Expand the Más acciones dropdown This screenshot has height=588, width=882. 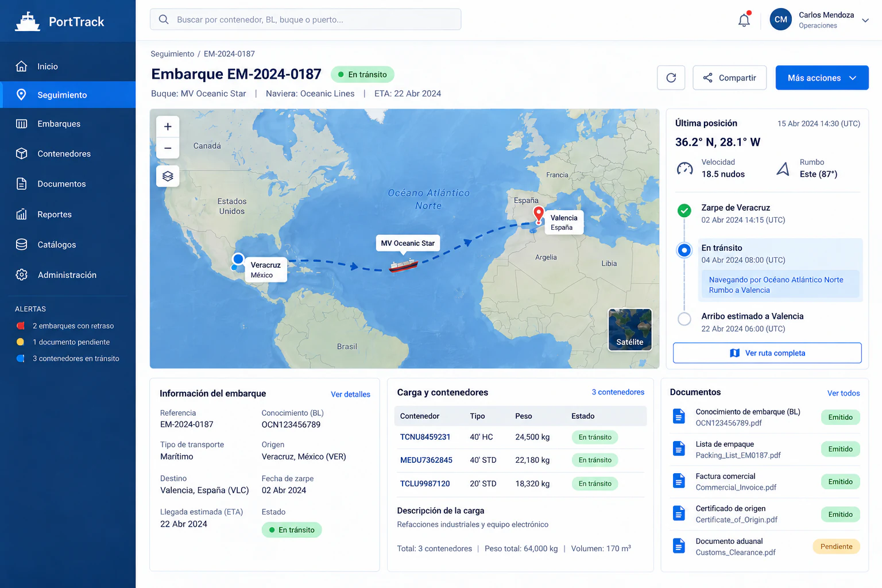tap(822, 78)
